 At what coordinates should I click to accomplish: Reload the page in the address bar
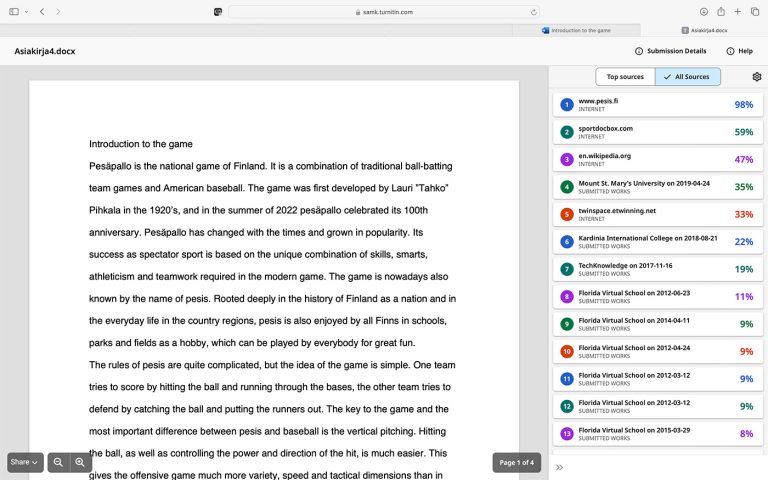point(534,12)
